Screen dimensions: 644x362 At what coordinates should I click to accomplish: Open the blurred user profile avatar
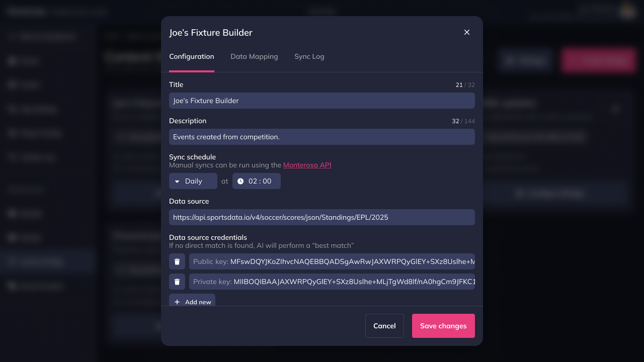[627, 11]
